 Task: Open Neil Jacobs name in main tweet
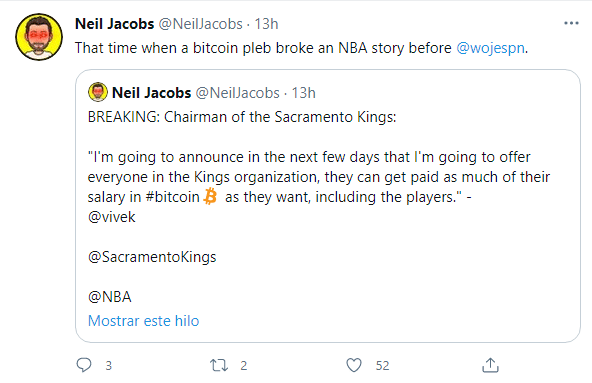[115, 24]
